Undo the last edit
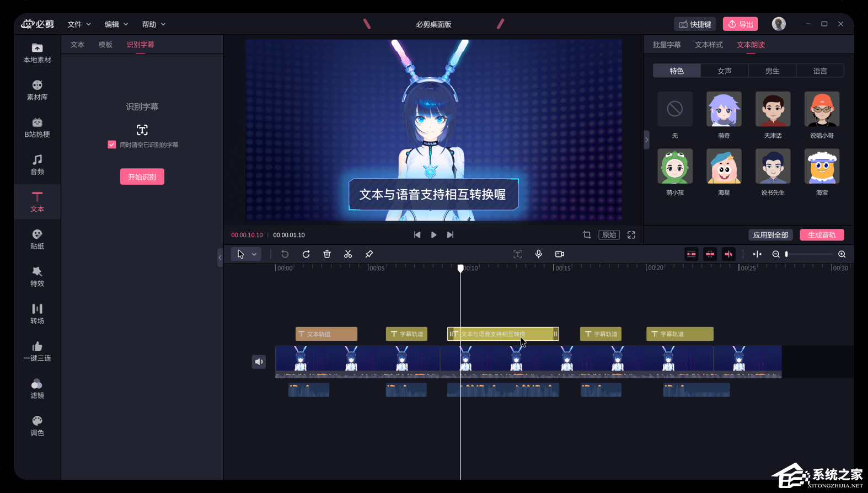This screenshot has height=493, width=868. [x=285, y=254]
